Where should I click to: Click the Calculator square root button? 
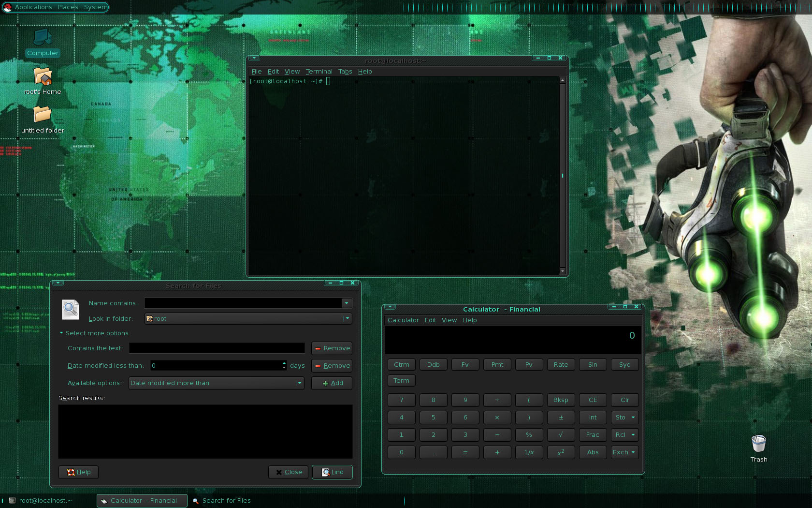coord(561,435)
